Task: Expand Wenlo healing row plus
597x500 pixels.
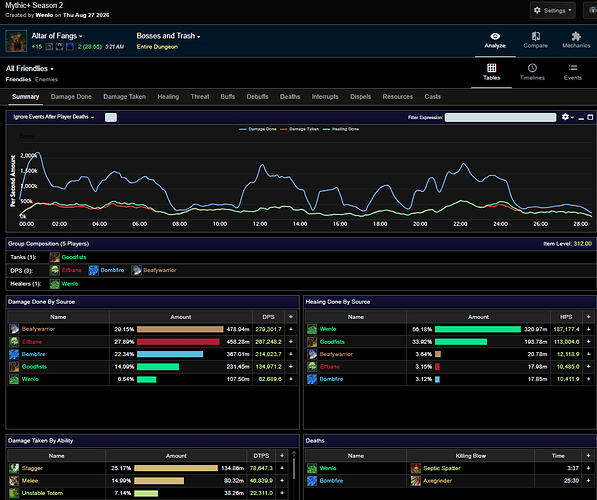Action: 589,329
